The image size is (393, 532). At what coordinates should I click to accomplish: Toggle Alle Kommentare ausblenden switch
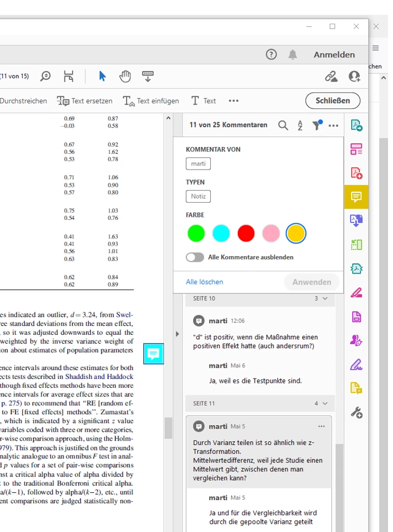195,257
